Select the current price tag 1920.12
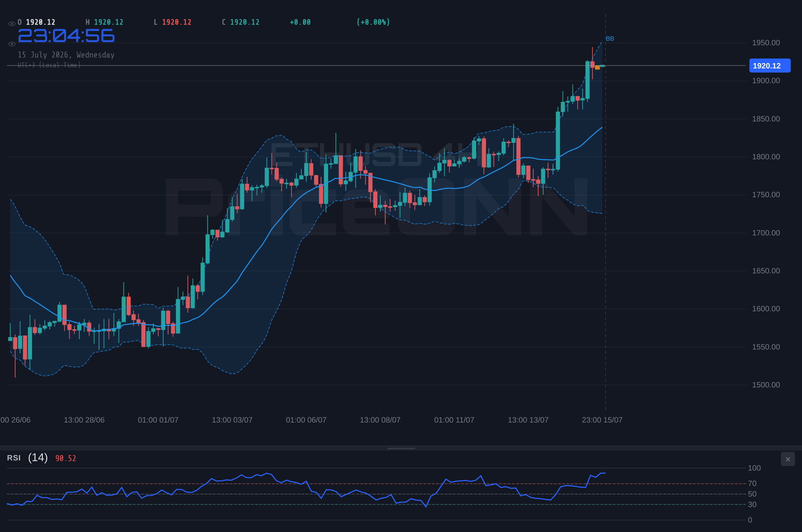 coord(770,66)
